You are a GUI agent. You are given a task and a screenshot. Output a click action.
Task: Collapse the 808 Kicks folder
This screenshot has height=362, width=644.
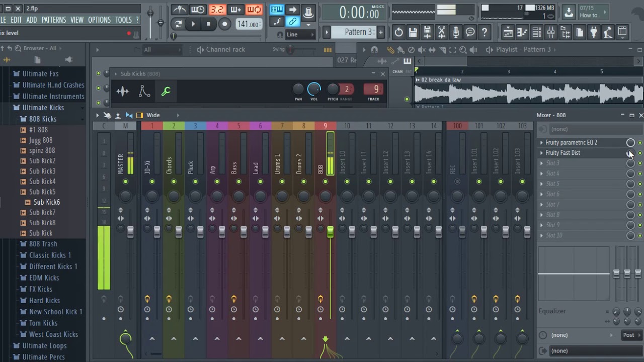point(43,119)
